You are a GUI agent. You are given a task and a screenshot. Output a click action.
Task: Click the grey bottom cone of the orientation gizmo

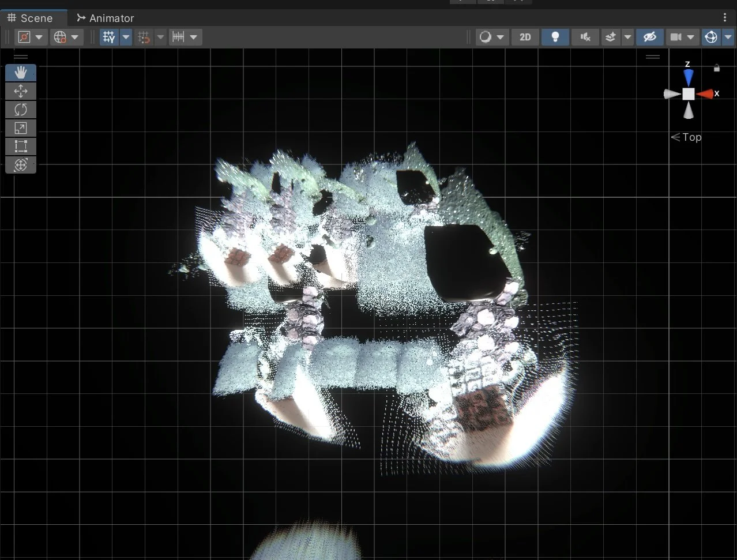[x=688, y=111]
